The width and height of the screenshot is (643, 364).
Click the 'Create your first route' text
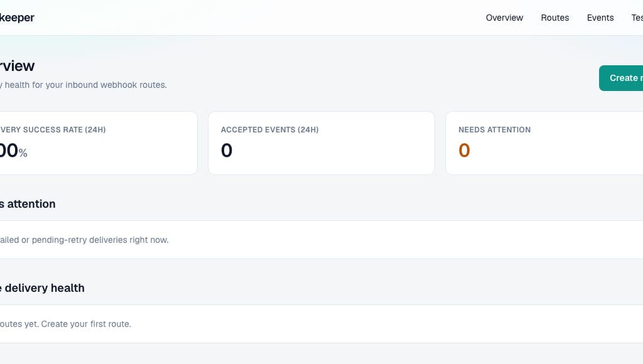tap(86, 324)
